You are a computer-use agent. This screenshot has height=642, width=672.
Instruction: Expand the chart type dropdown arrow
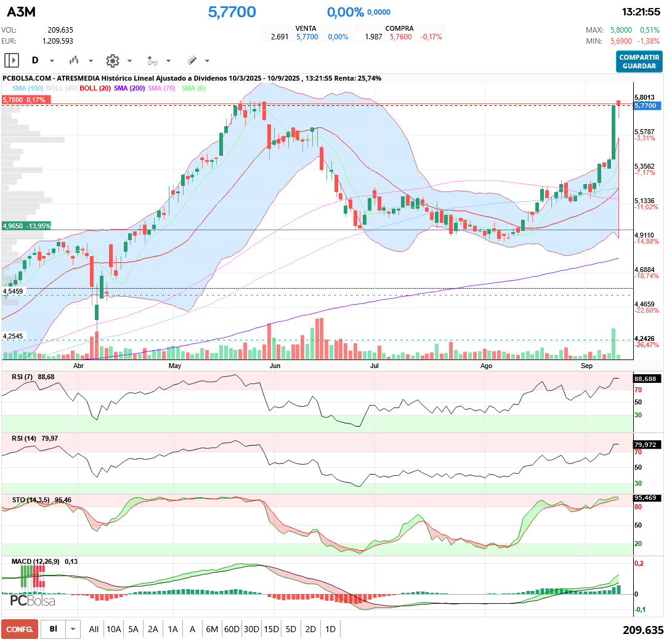[x=91, y=61]
